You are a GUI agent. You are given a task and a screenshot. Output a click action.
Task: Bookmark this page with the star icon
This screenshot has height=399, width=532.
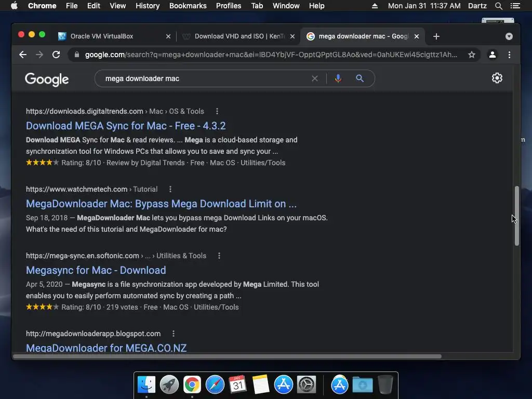(472, 55)
